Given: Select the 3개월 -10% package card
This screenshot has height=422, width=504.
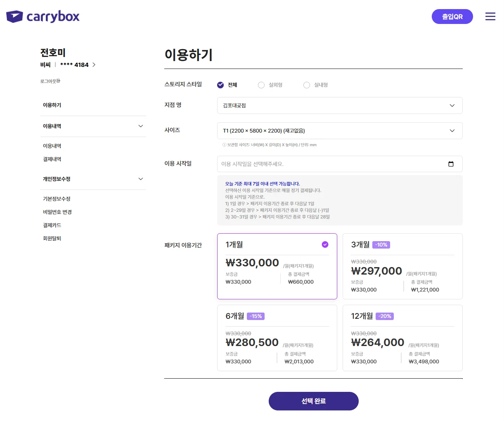Looking at the screenshot, I should pos(402,266).
